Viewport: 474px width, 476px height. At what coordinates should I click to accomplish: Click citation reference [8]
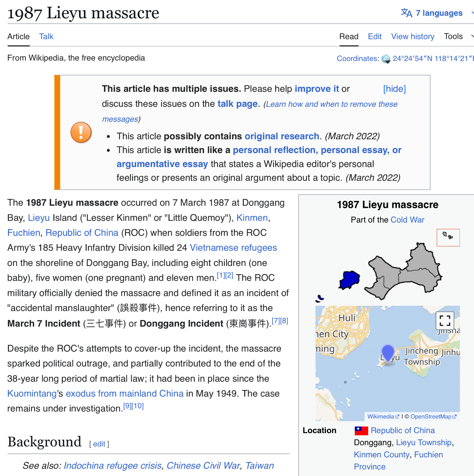pos(284,321)
